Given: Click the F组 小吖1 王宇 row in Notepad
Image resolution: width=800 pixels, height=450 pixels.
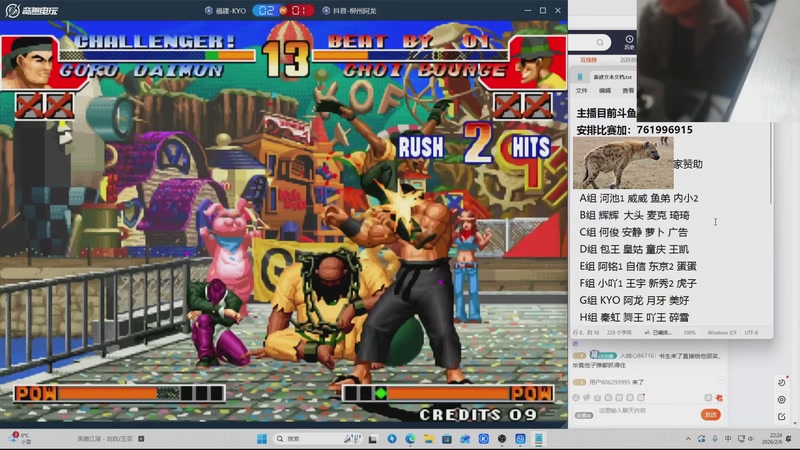Looking at the screenshot, I should (638, 283).
